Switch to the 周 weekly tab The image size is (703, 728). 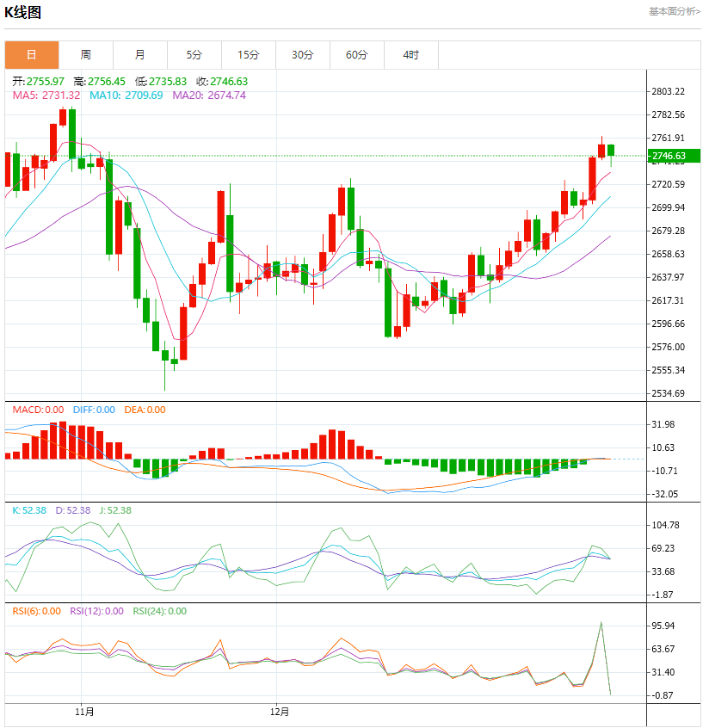click(86, 55)
